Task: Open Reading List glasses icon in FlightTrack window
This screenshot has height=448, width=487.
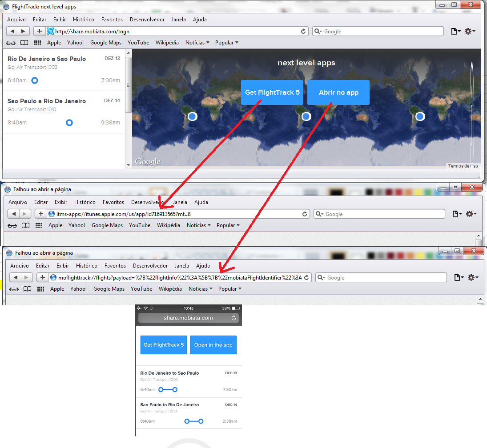Action: (11, 43)
